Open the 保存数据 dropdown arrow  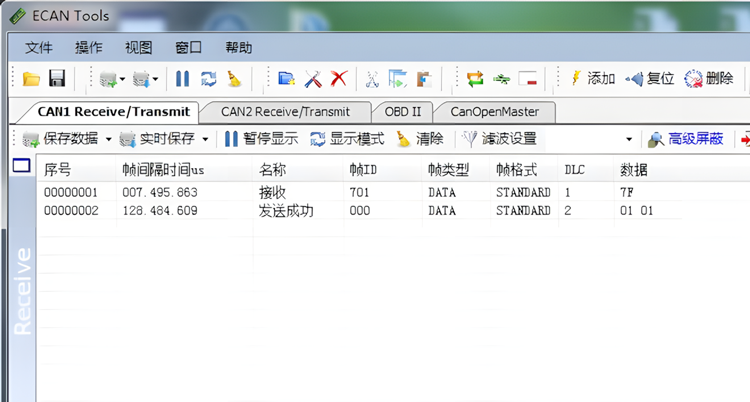click(107, 139)
